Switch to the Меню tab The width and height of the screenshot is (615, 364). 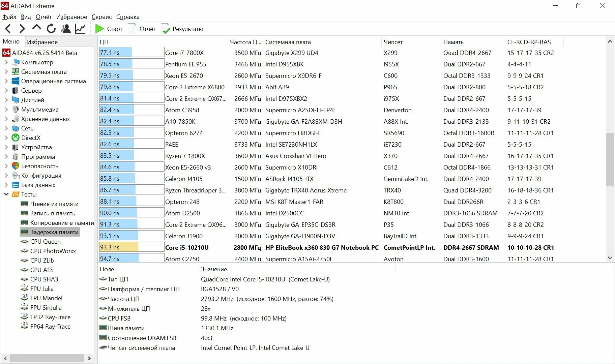[x=11, y=41]
